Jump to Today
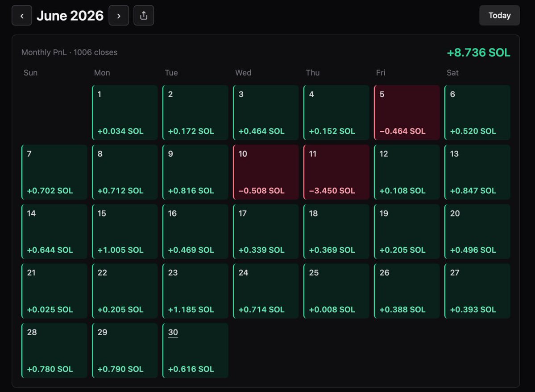Screen dimensions: 535x392 (x=499, y=15)
